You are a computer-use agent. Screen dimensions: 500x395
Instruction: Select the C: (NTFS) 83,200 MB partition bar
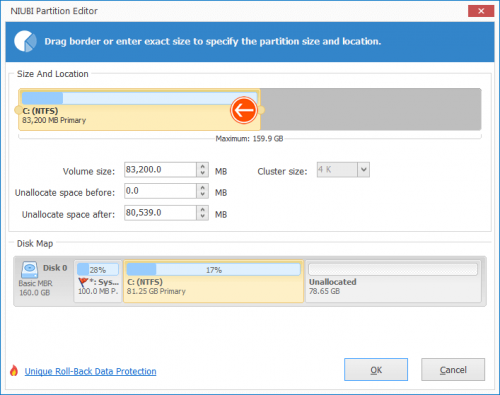click(139, 110)
